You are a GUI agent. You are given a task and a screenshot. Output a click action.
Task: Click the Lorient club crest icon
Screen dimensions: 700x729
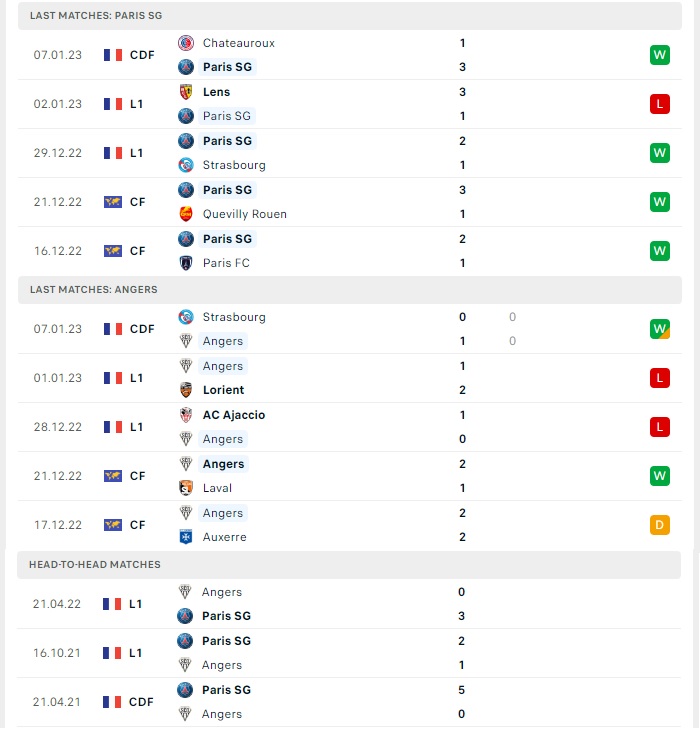(x=186, y=390)
